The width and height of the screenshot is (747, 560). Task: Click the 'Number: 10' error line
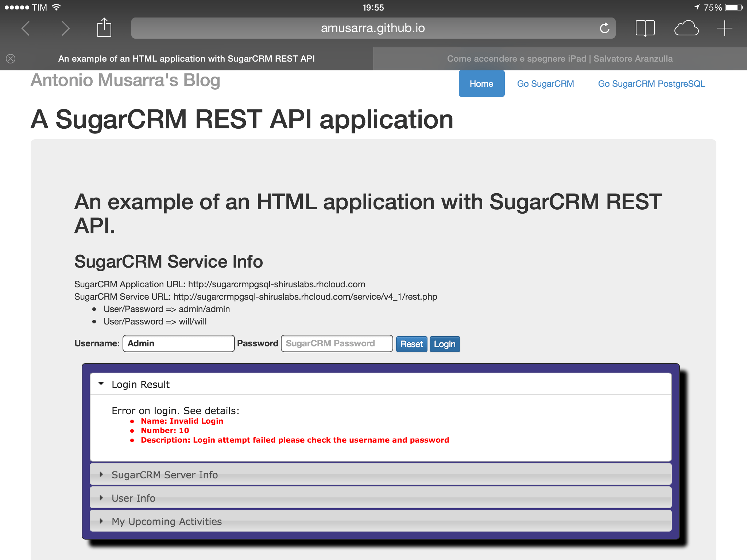click(165, 431)
